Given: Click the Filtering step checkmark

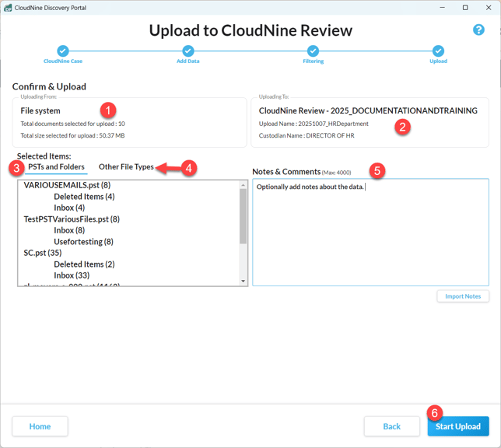Looking at the screenshot, I should click(x=313, y=51).
